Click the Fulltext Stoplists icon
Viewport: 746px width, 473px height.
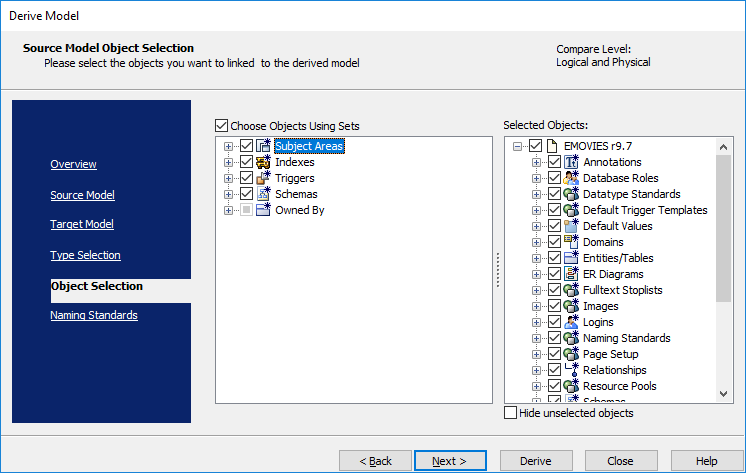click(571, 290)
